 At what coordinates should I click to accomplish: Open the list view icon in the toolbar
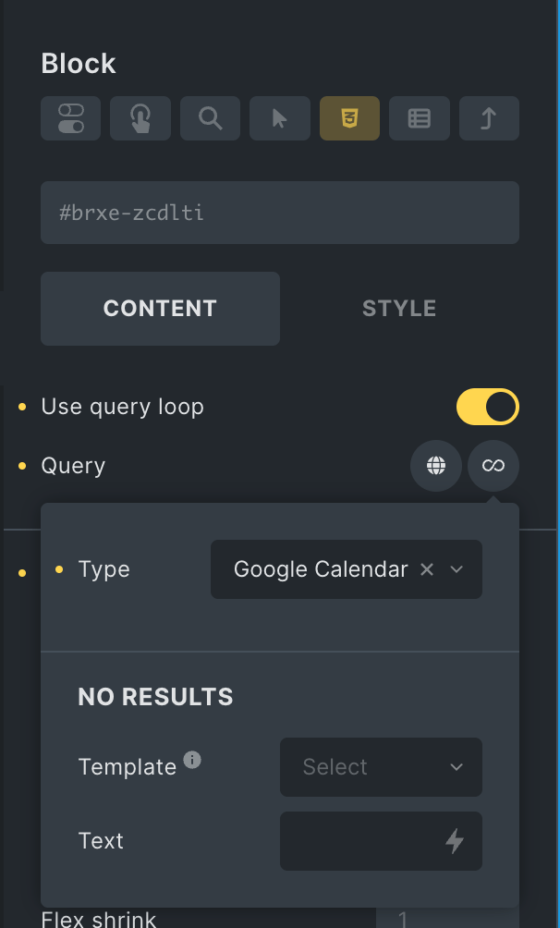[x=420, y=118]
